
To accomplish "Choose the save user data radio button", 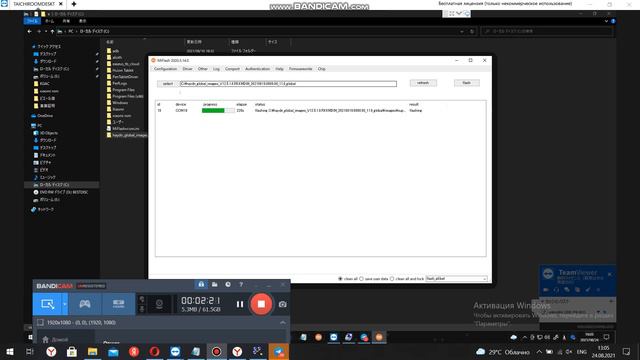I will [x=361, y=279].
